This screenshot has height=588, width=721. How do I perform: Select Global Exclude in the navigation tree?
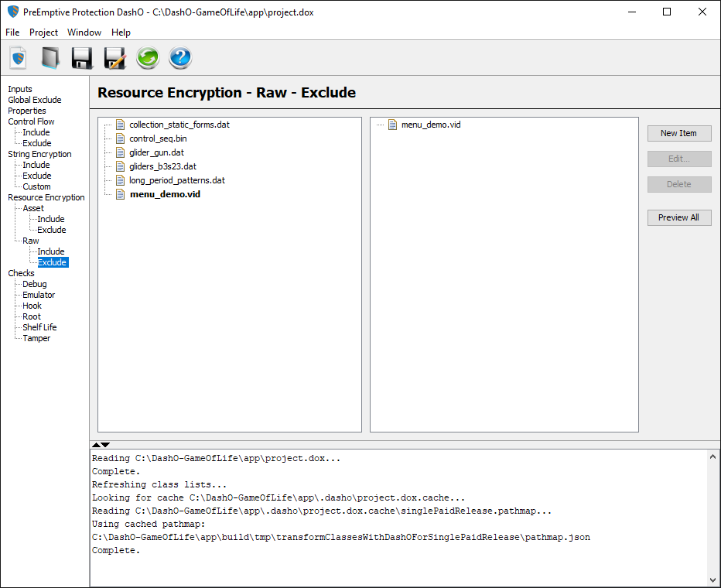point(35,100)
